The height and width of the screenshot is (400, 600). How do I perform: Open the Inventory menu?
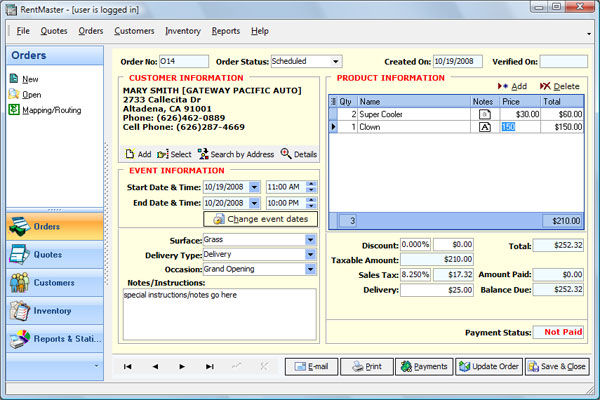[182, 31]
